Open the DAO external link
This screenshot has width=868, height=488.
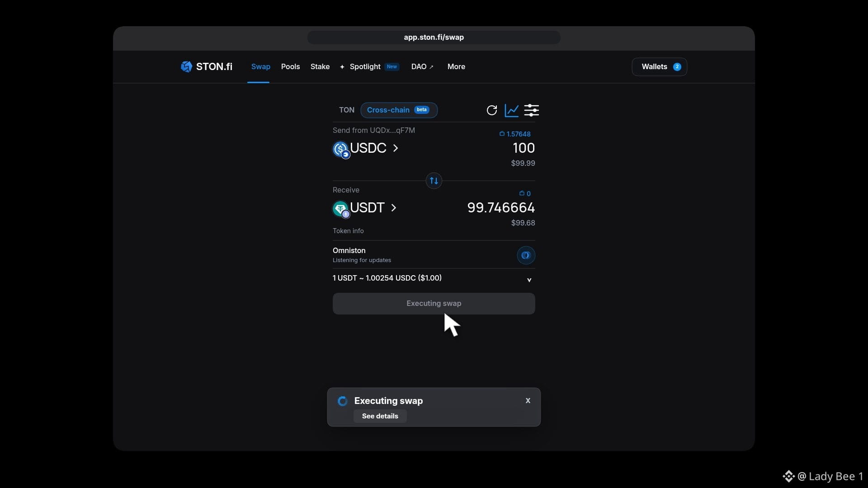(x=422, y=66)
